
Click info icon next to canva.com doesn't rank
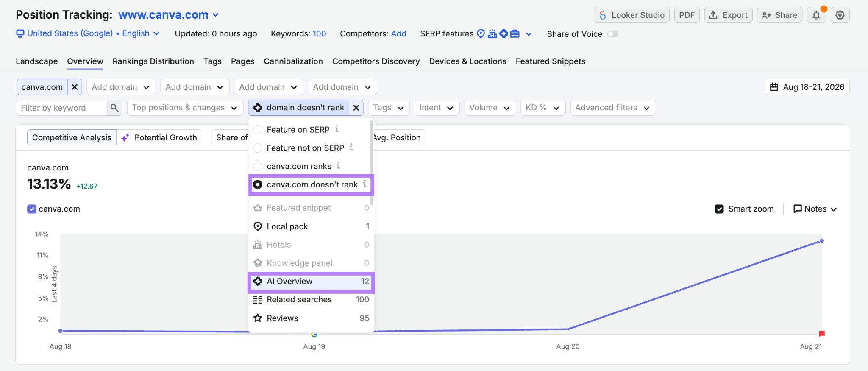point(364,184)
